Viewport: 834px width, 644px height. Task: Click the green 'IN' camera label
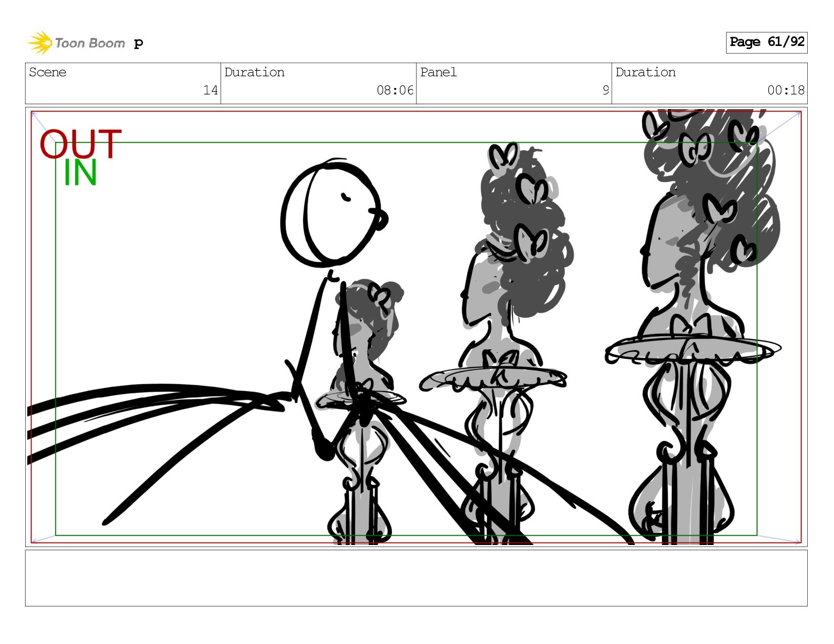pyautogui.click(x=80, y=173)
